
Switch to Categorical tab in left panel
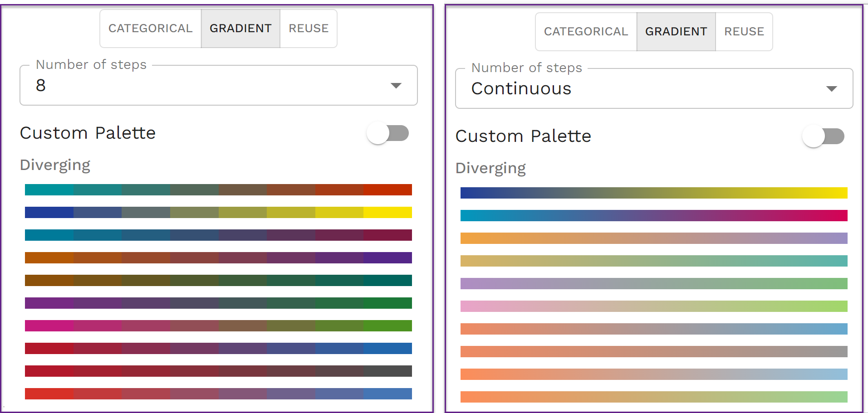pyautogui.click(x=151, y=29)
